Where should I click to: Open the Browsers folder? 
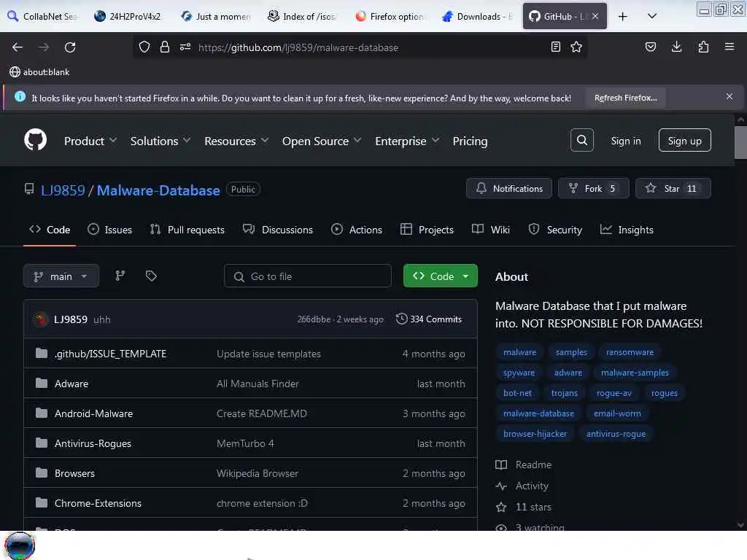(x=75, y=473)
